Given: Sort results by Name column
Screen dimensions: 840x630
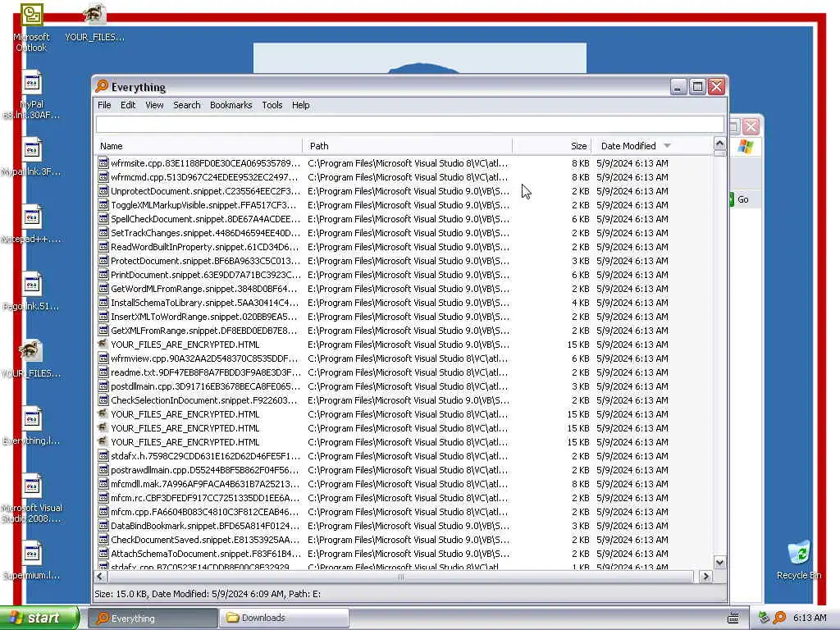Looking at the screenshot, I should click(x=199, y=146).
